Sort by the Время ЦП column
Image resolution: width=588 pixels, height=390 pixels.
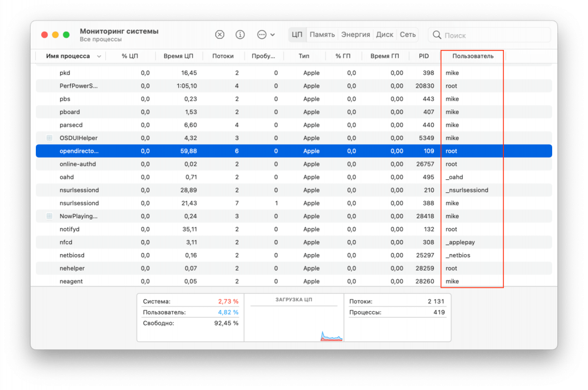[x=178, y=56]
